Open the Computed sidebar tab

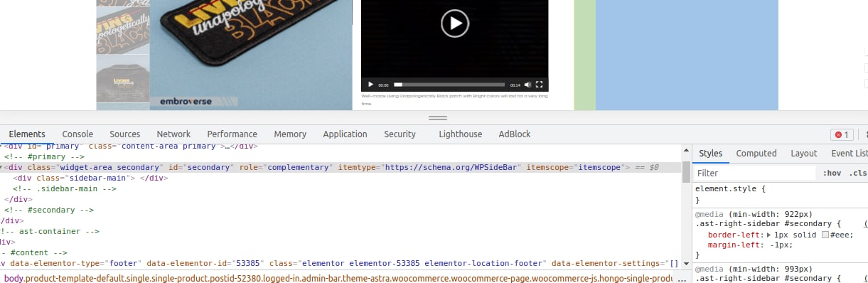click(756, 153)
